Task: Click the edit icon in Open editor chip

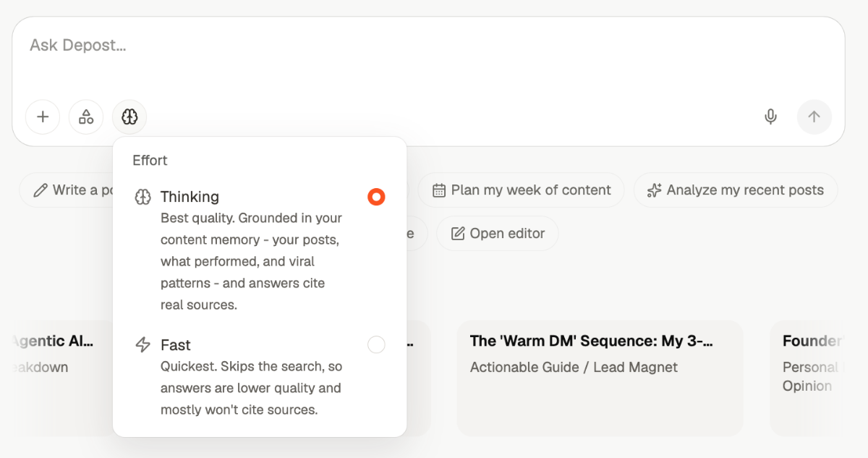Action: tap(458, 234)
